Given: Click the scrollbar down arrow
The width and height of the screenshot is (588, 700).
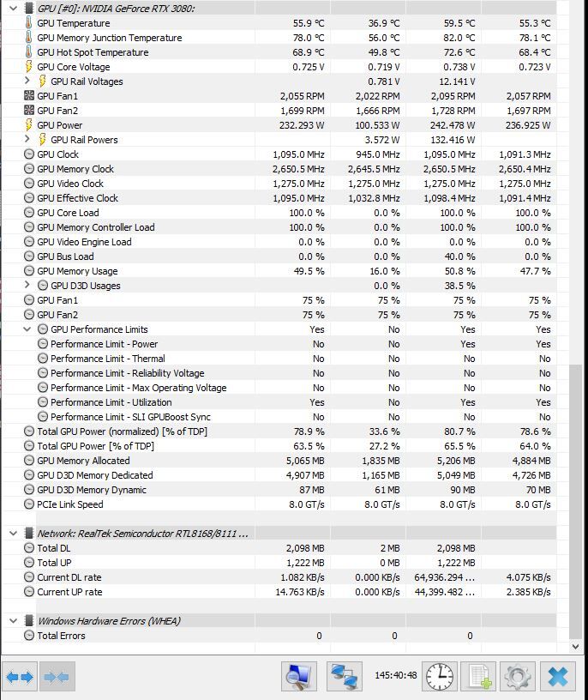Looking at the screenshot, I should pos(576,647).
